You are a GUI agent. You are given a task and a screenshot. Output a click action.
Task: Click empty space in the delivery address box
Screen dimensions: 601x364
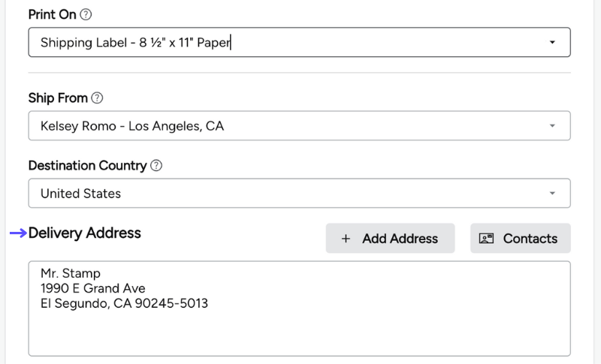point(376,330)
